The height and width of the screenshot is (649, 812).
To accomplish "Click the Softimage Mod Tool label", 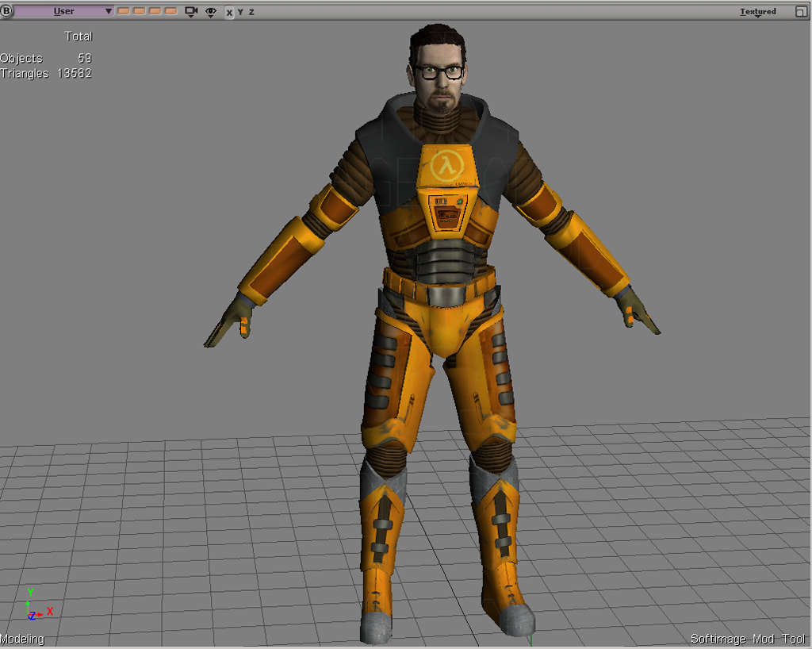I will point(748,639).
